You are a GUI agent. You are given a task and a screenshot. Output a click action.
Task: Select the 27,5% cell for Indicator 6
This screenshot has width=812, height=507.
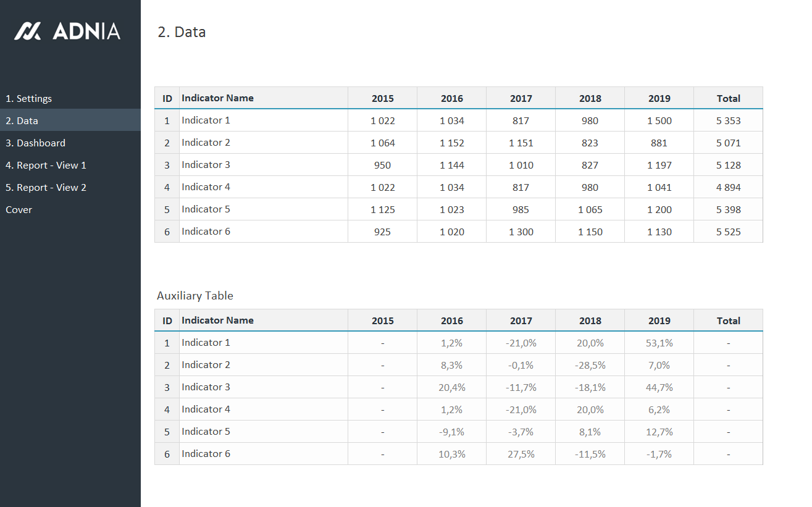tap(521, 455)
